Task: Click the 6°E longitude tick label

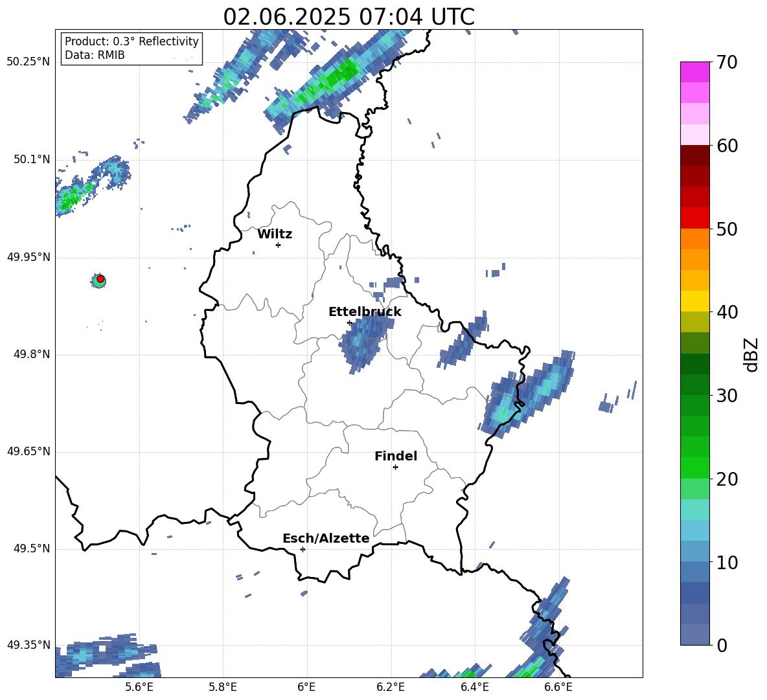Action: 306,687
